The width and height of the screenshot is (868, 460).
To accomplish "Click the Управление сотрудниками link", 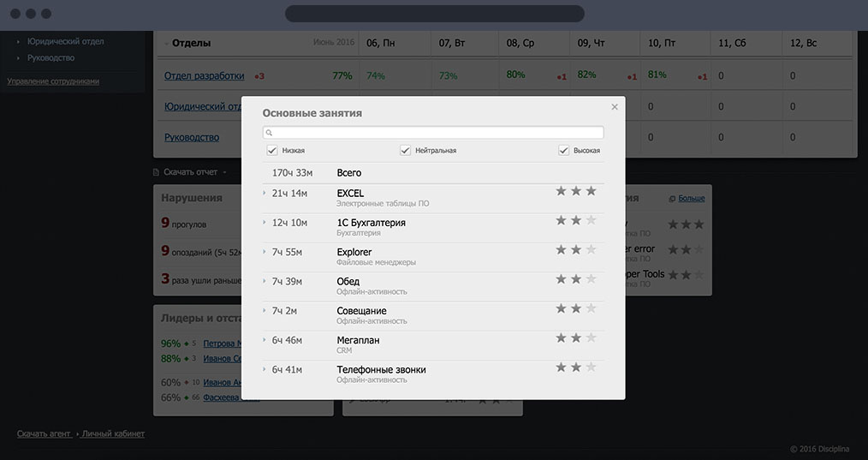I will 53,81.
